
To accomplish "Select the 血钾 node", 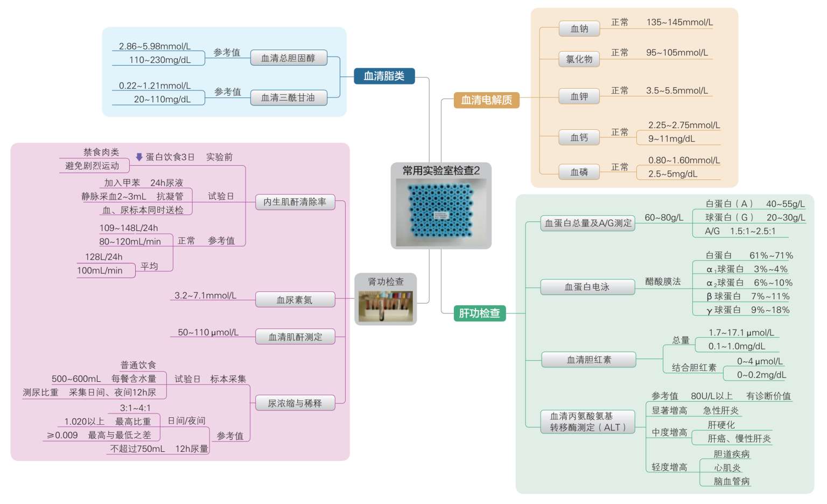I will [x=579, y=97].
